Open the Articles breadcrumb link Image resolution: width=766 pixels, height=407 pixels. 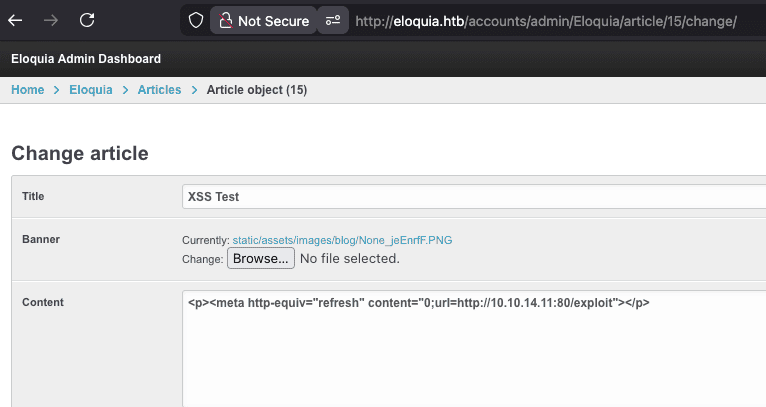[159, 90]
